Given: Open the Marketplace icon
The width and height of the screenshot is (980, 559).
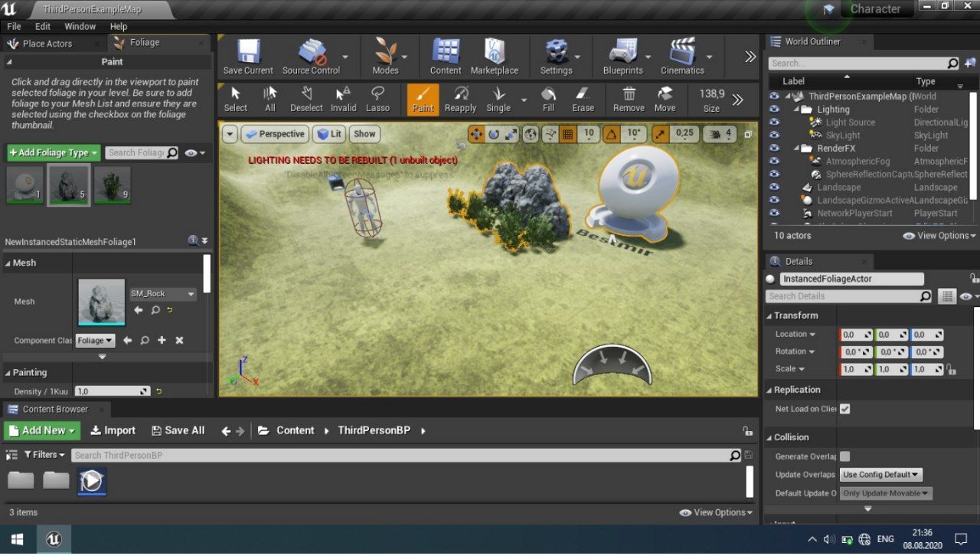Looking at the screenshot, I should tap(494, 57).
